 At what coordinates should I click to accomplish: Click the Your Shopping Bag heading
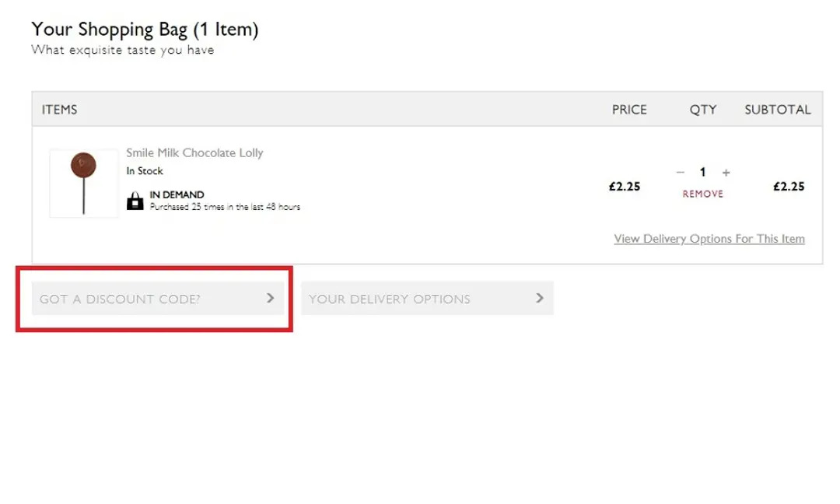point(145,29)
